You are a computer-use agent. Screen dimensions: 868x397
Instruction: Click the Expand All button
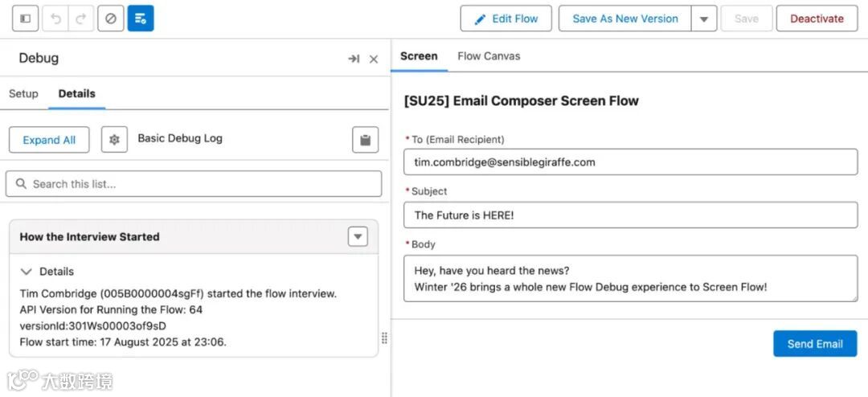pyautogui.click(x=49, y=140)
